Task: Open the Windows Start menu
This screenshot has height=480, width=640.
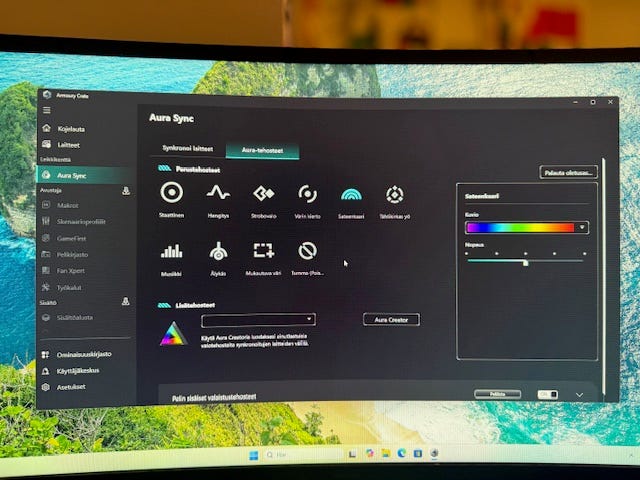Action: click(x=253, y=455)
